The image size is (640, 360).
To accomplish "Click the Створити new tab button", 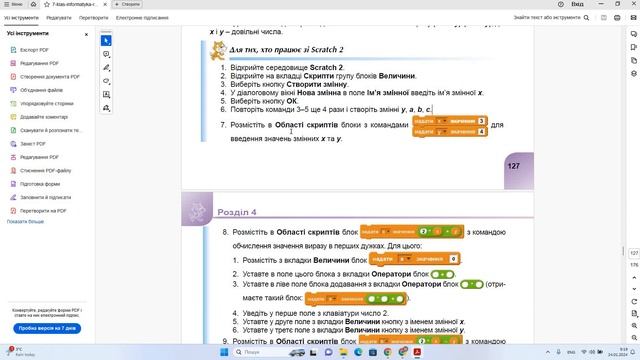I will point(127,4).
